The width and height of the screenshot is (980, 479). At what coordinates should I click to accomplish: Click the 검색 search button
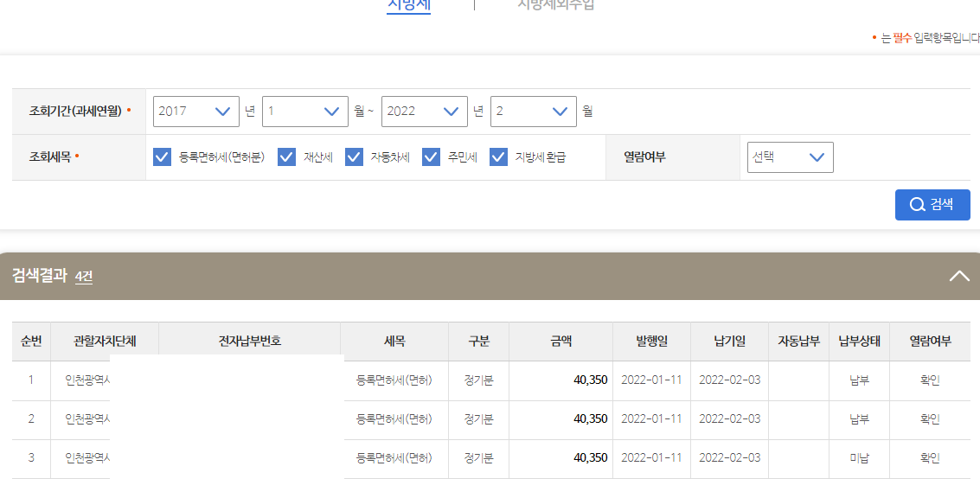click(932, 205)
